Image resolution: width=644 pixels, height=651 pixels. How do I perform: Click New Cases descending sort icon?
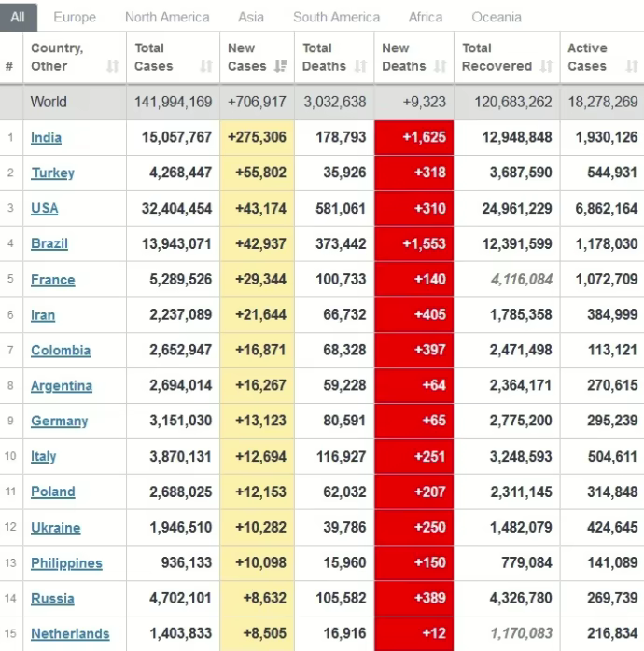point(280,66)
